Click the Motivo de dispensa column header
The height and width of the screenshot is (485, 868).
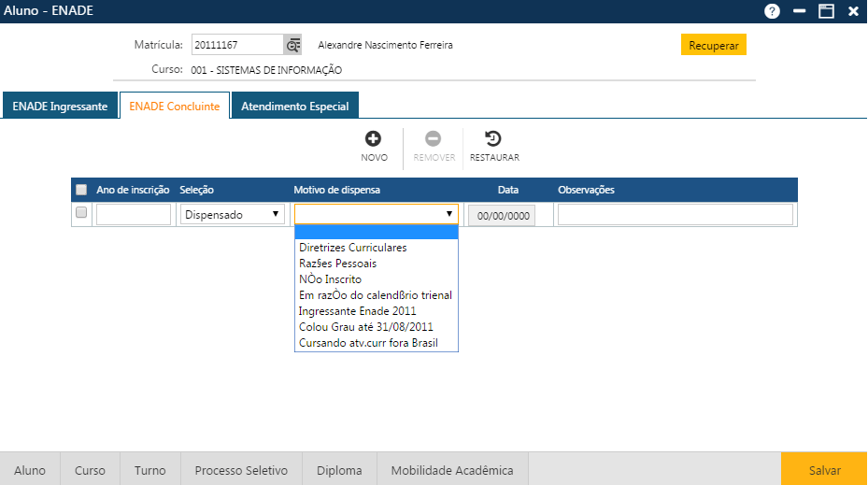coord(336,190)
